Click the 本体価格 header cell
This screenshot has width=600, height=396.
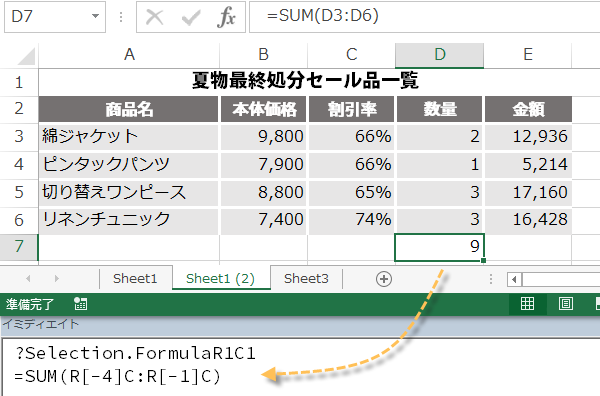tap(264, 109)
